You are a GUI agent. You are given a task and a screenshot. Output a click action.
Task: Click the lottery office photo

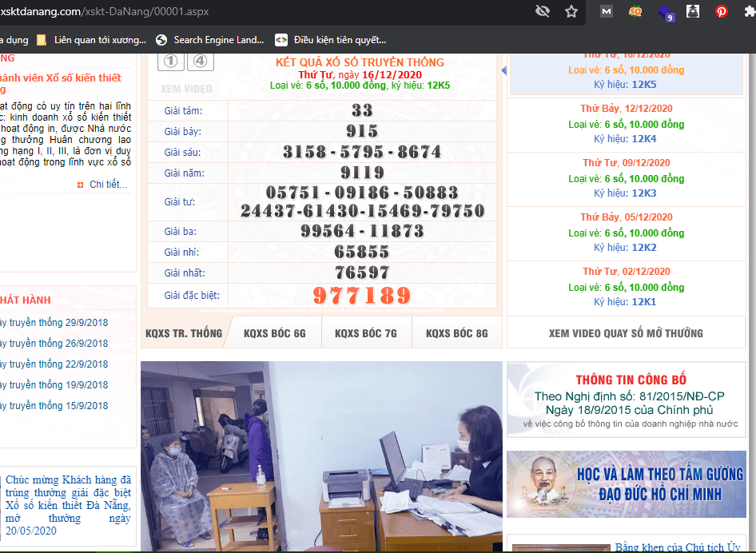(x=320, y=456)
